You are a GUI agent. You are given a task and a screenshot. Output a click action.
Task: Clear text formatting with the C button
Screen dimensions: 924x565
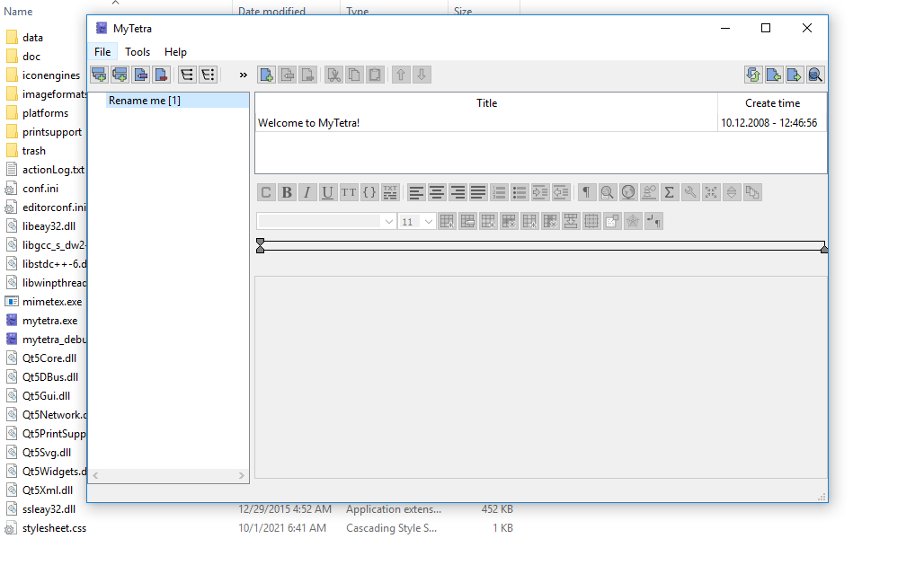click(x=266, y=192)
